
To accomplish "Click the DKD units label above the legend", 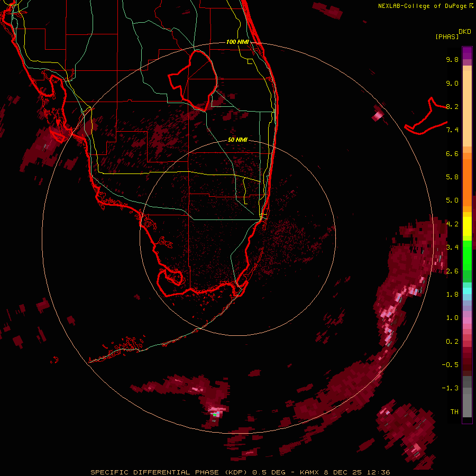I will point(465,32).
